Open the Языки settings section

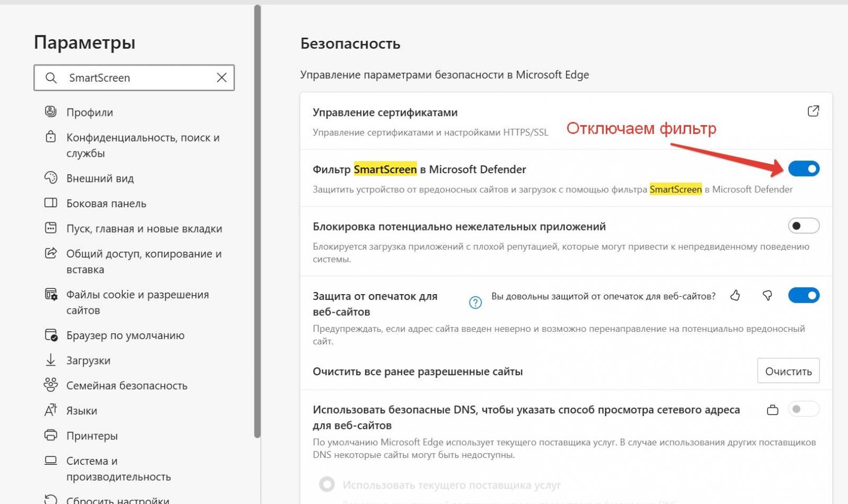click(81, 410)
